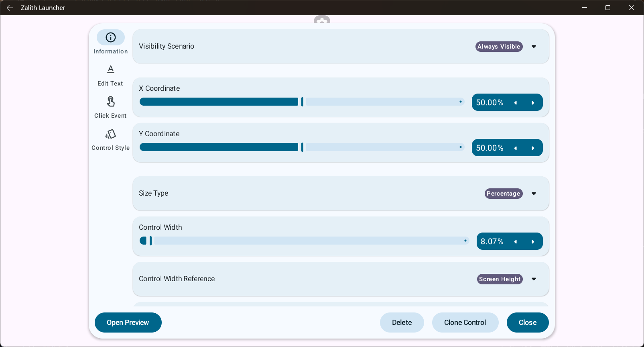The image size is (644, 347).
Task: Open the Size Type dropdown
Action: coord(534,194)
